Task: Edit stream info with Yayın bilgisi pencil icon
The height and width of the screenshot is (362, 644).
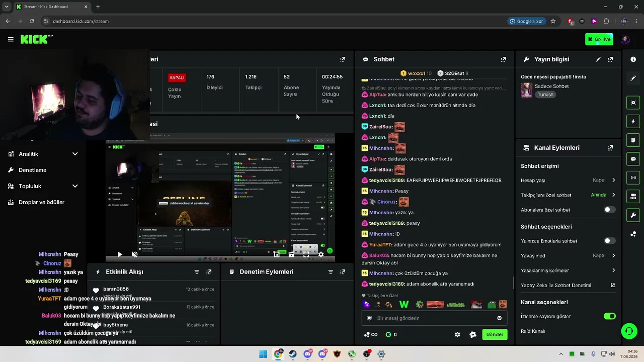Action: 598,59
